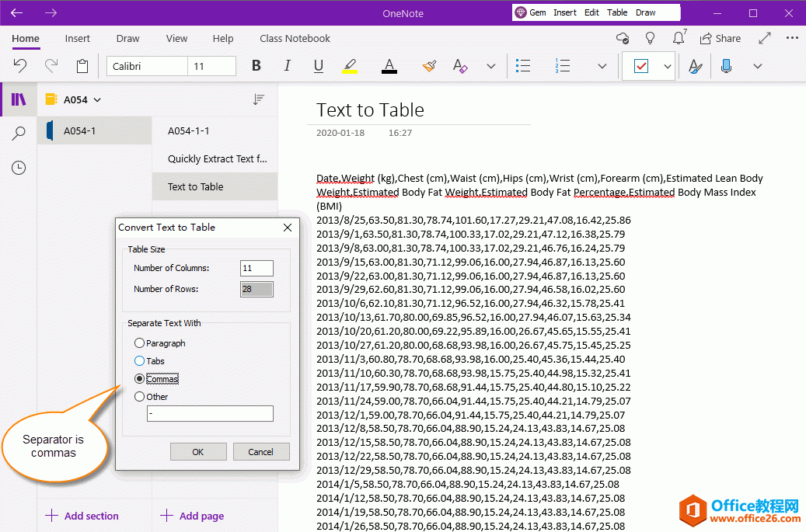Select the Paragraph separator radio button
Image resolution: width=806 pixels, height=532 pixels.
tap(140, 342)
